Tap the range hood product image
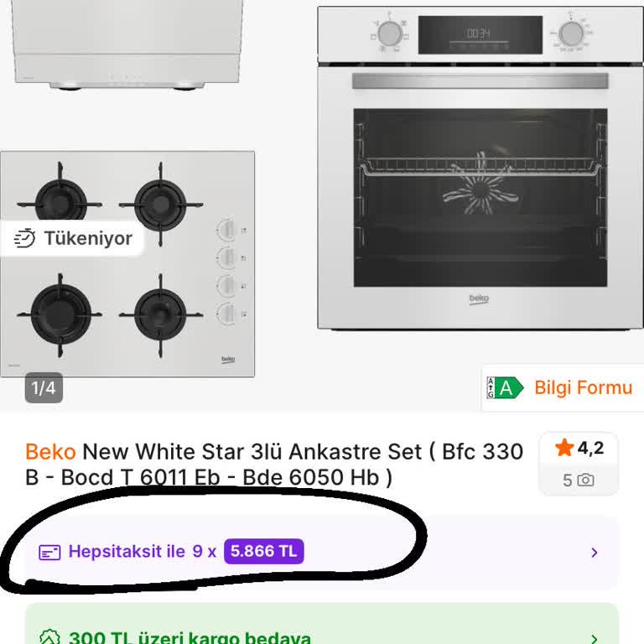This screenshot has height=644, width=644. click(x=127, y=44)
